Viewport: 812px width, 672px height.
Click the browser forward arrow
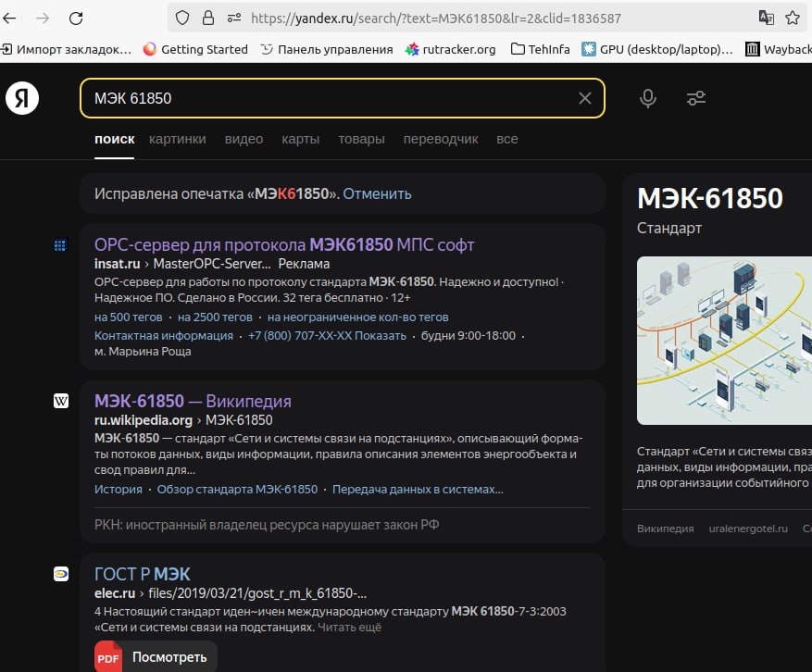tap(43, 19)
